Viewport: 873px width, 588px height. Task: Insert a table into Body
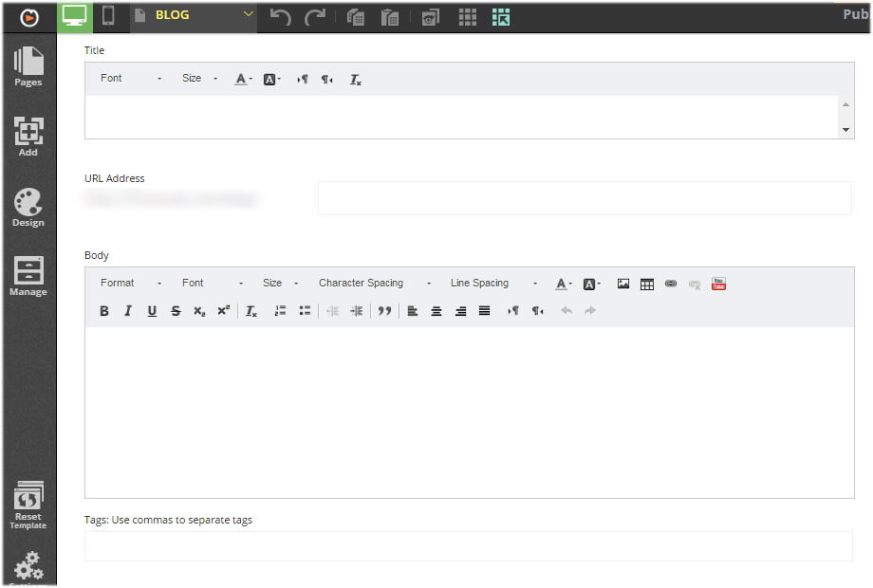tap(647, 285)
